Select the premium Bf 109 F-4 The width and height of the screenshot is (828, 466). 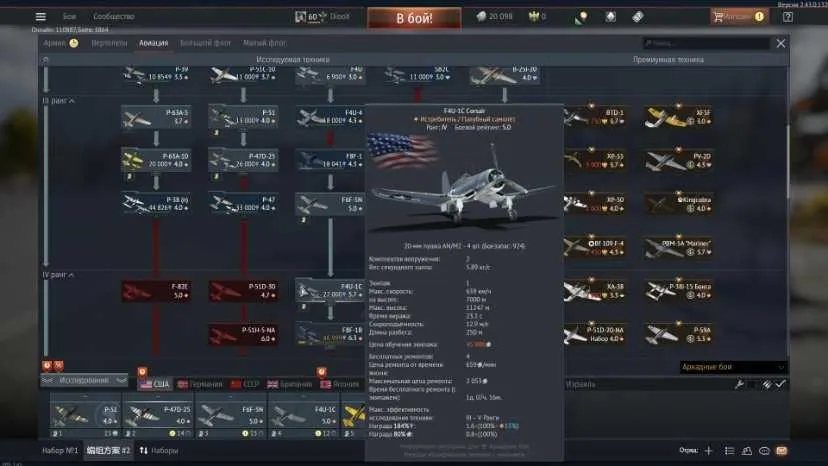pyautogui.click(x=595, y=247)
